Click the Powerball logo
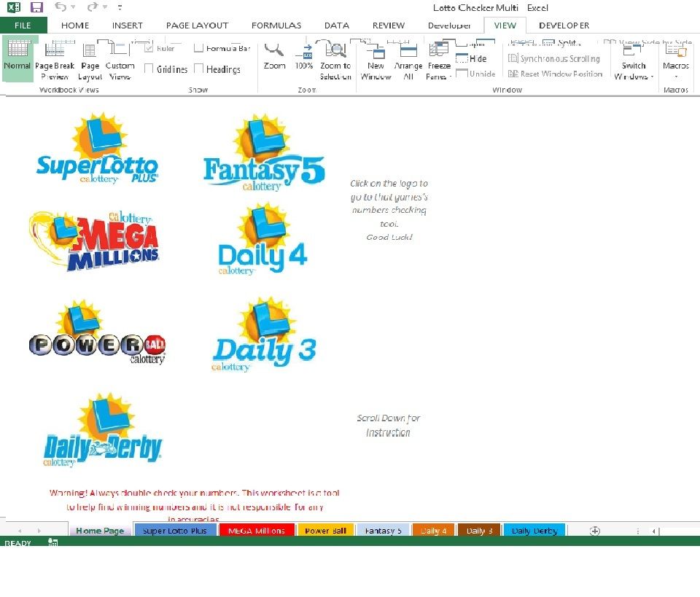Screen dimensions: 700x597 tap(97, 332)
